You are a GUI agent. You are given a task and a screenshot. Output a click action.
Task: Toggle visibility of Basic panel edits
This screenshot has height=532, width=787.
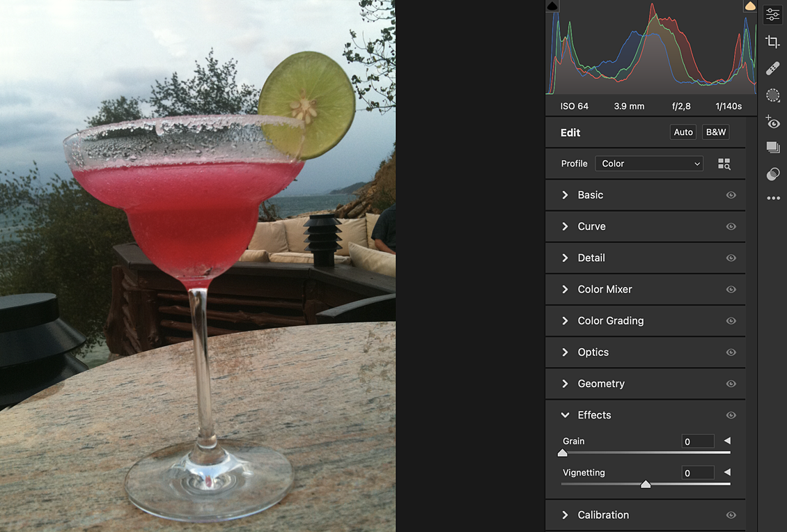click(731, 195)
